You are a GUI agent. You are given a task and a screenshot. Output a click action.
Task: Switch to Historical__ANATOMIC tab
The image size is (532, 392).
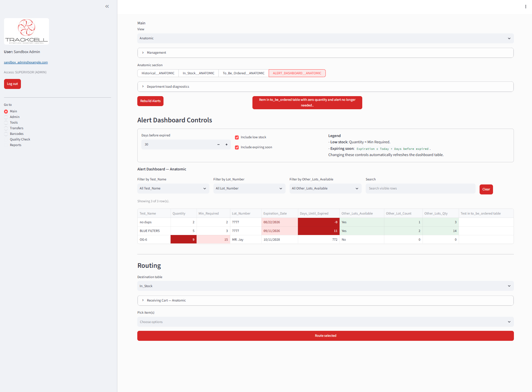(x=158, y=73)
